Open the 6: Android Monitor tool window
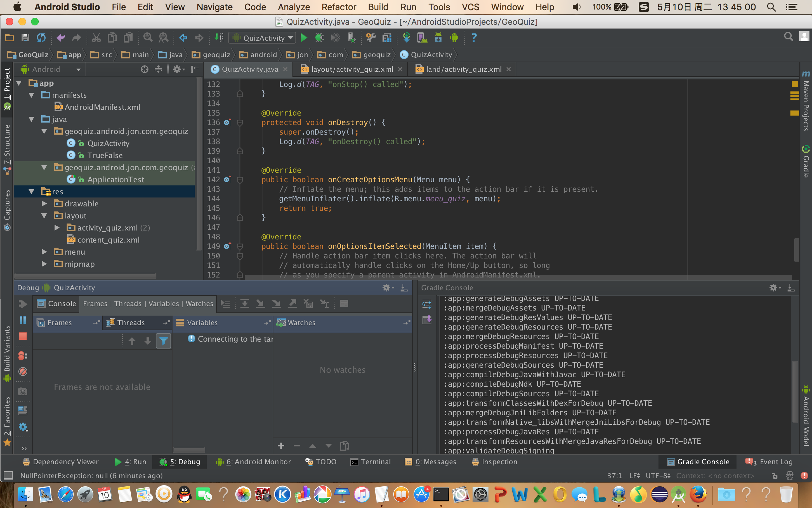 [x=253, y=462]
